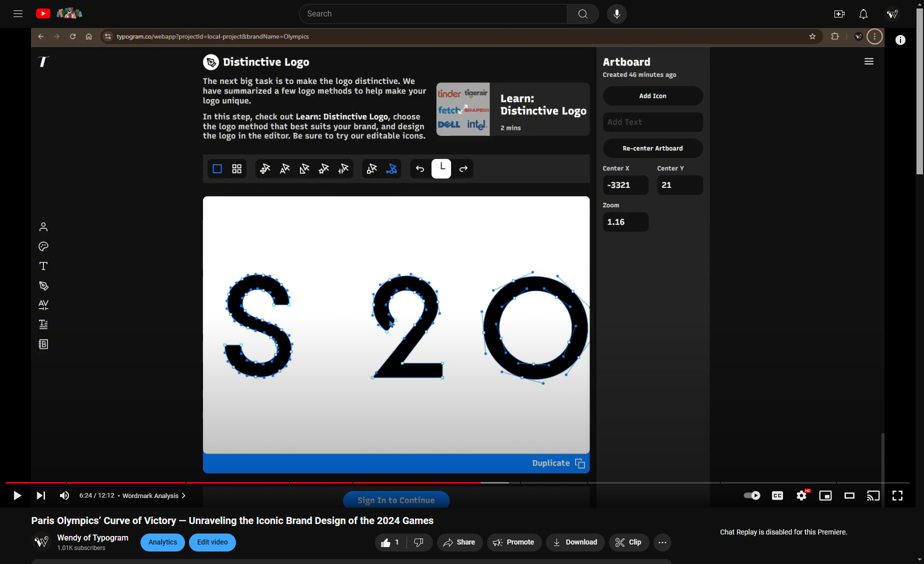924x564 pixels.
Task: Click the Center Y value field
Action: point(680,185)
